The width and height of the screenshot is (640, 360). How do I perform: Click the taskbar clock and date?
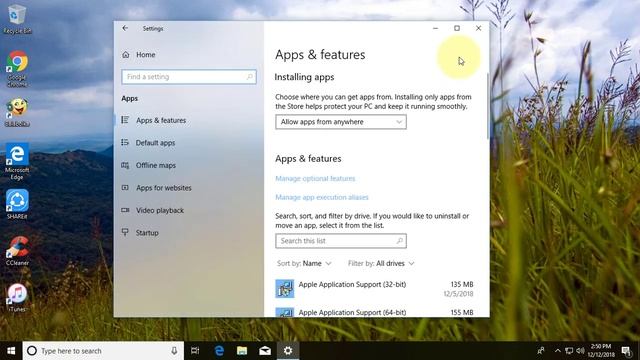click(x=601, y=351)
